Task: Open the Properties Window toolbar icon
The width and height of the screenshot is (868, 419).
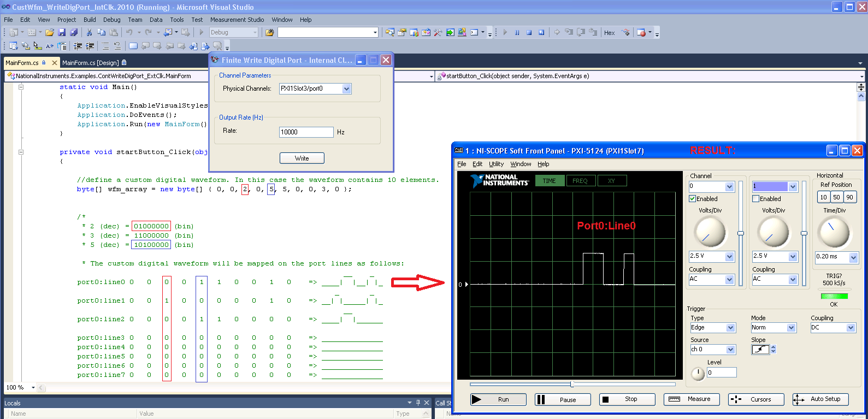Action: (x=402, y=32)
